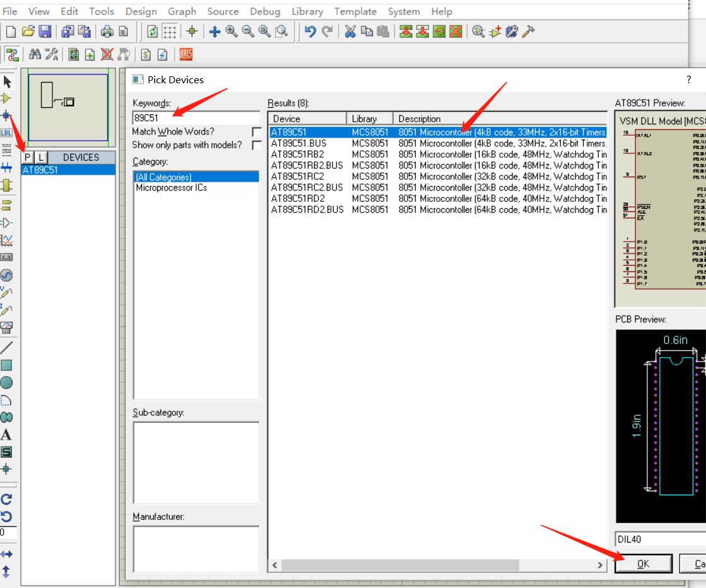Select the Selection arrow tool
The width and height of the screenshot is (706, 588).
tap(7, 82)
